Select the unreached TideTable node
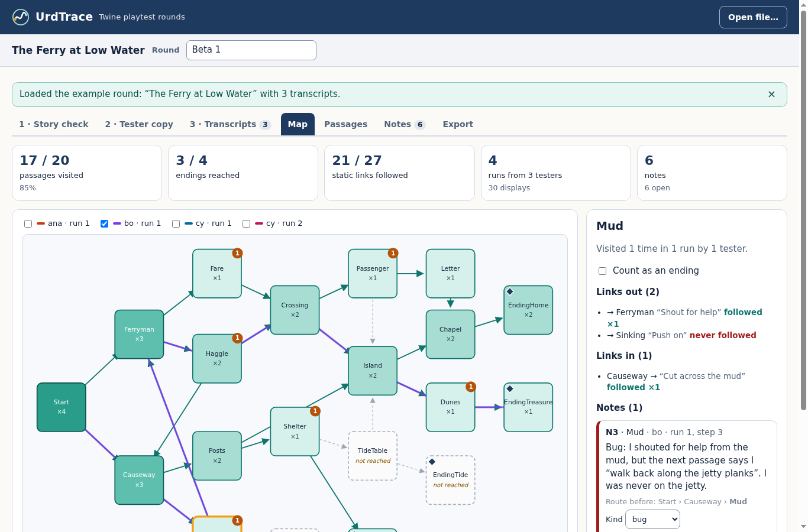Image resolution: width=808 pixels, height=532 pixels. (x=373, y=456)
